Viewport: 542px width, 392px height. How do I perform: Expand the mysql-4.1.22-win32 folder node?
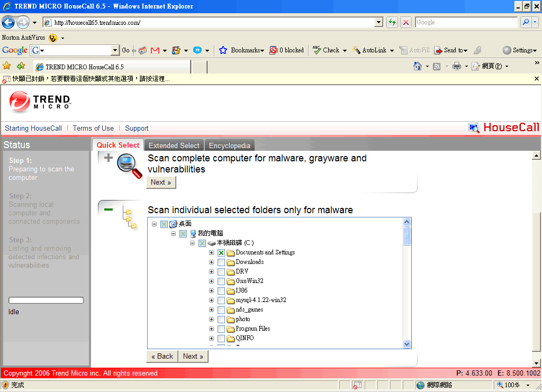click(x=212, y=300)
